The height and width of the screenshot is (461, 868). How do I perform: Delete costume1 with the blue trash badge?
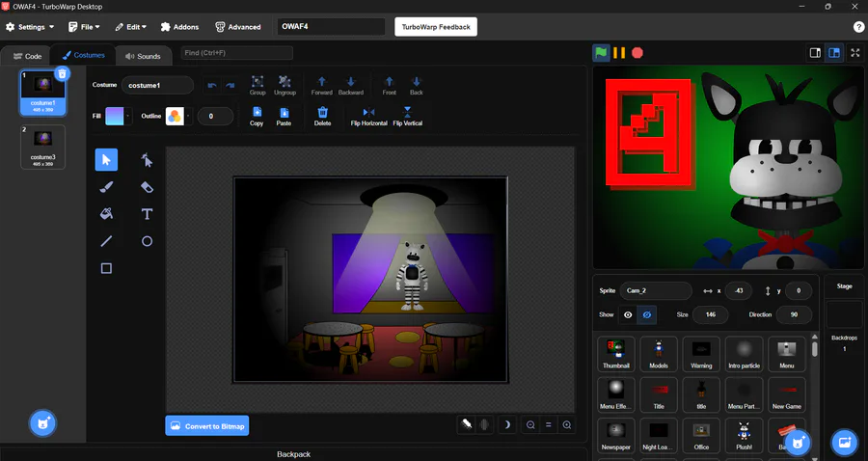tap(63, 73)
